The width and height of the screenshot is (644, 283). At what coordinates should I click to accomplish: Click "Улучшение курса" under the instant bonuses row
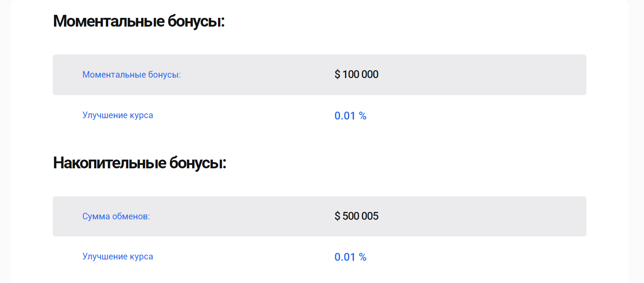118,116
